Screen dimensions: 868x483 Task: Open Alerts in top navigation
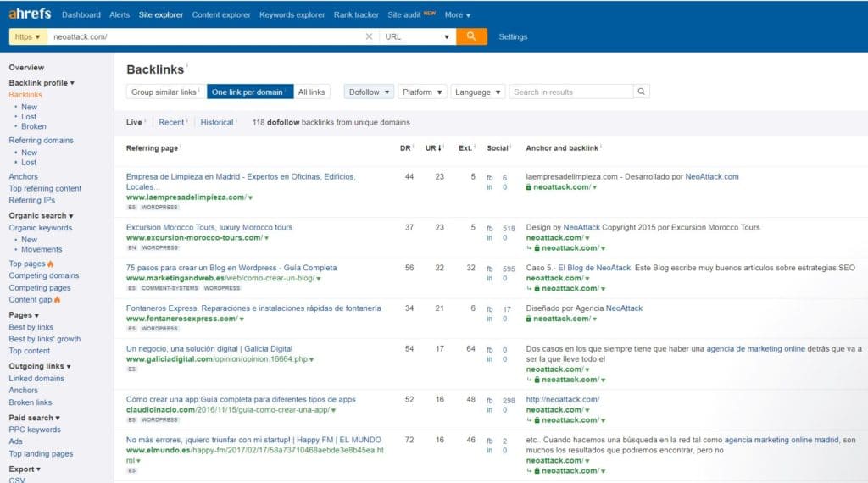coord(120,15)
